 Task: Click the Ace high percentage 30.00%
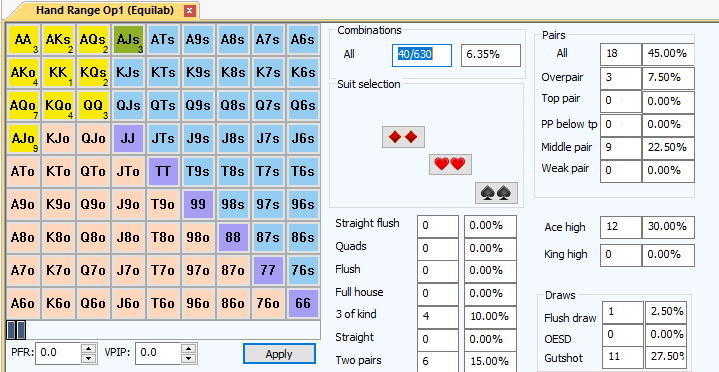tap(668, 228)
